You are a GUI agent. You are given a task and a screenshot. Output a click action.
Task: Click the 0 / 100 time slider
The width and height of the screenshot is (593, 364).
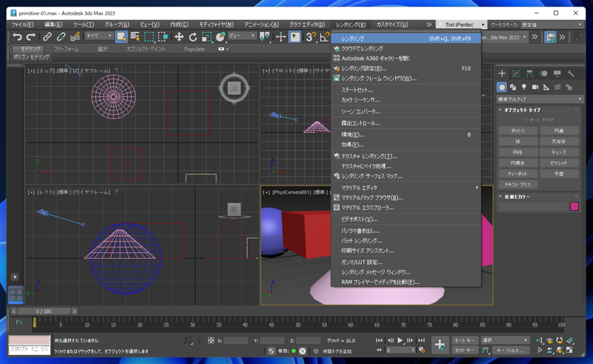click(44, 311)
